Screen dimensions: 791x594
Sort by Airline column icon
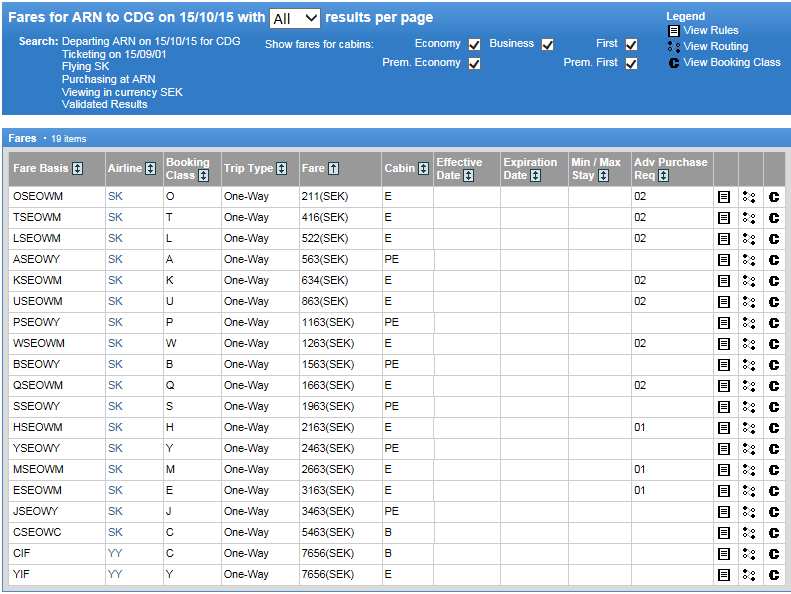[151, 169]
